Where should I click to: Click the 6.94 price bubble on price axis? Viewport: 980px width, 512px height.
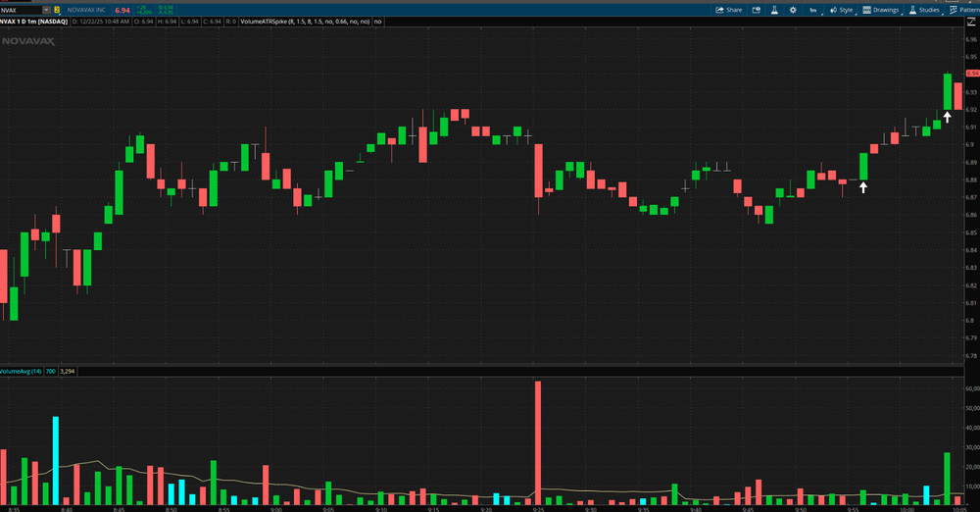972,74
